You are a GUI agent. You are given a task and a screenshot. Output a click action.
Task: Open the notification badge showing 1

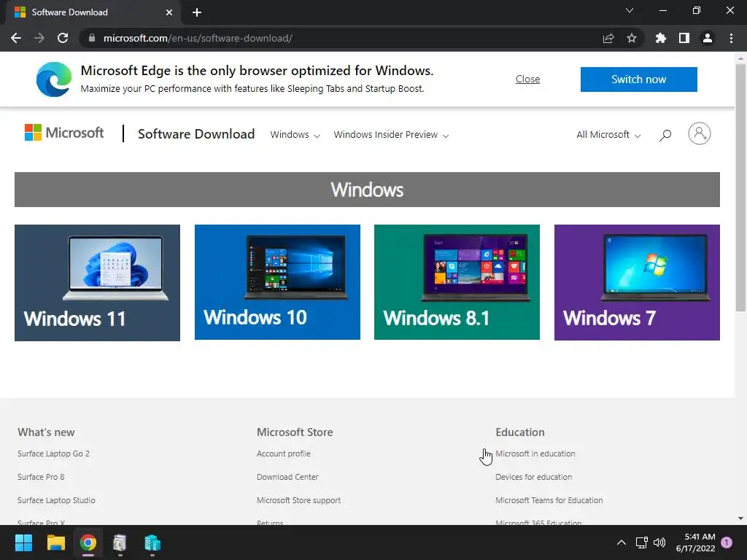tap(726, 542)
